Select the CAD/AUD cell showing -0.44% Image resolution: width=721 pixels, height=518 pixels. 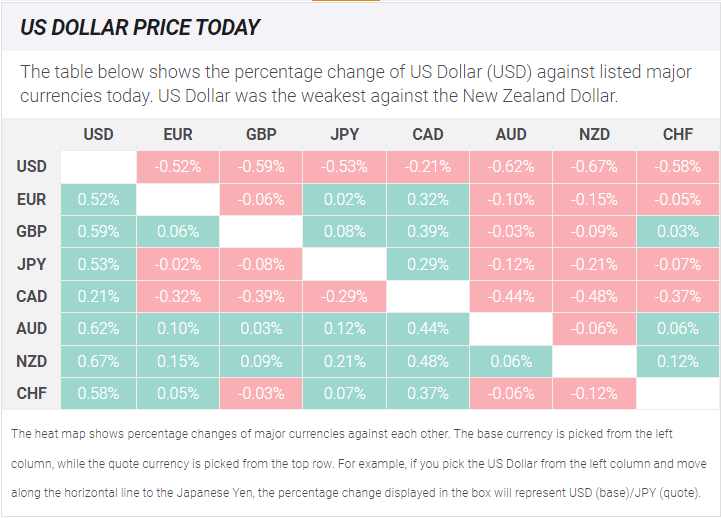coord(511,296)
